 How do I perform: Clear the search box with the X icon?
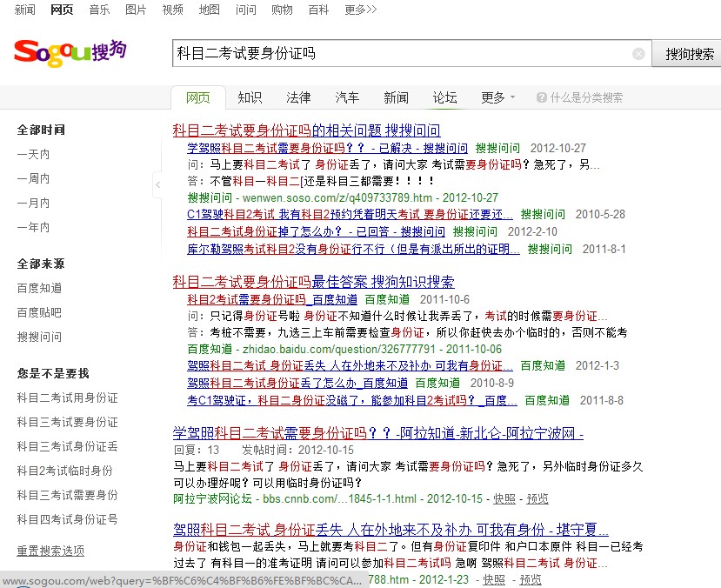(x=638, y=54)
